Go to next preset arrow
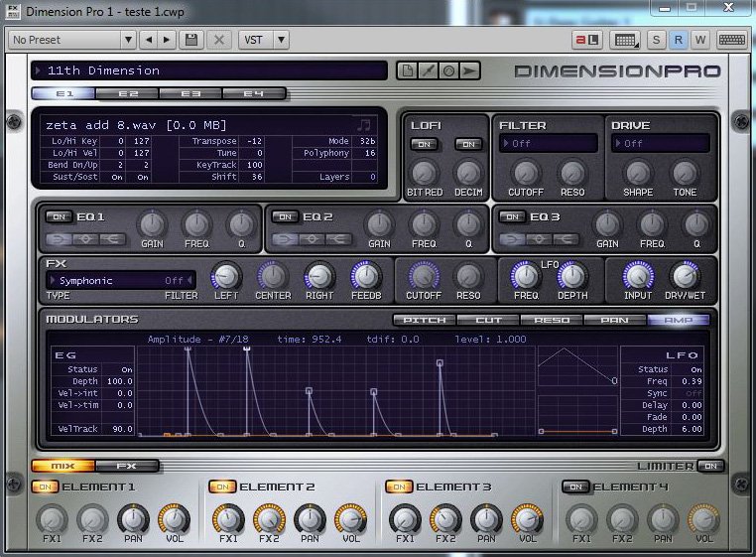The height and width of the screenshot is (557, 756). (167, 40)
